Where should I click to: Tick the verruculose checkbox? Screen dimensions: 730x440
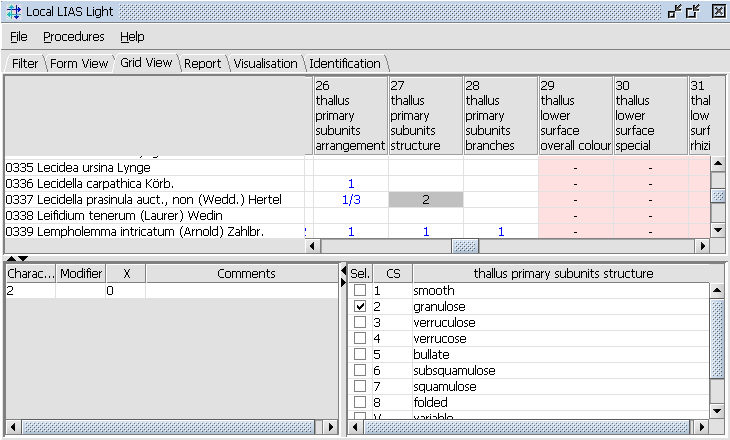(x=360, y=322)
